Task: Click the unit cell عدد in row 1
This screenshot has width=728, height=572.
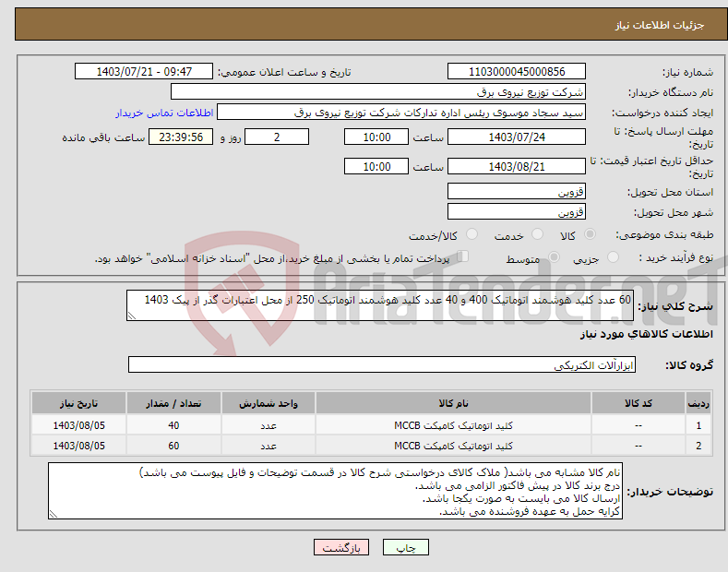Action: pyautogui.click(x=269, y=425)
